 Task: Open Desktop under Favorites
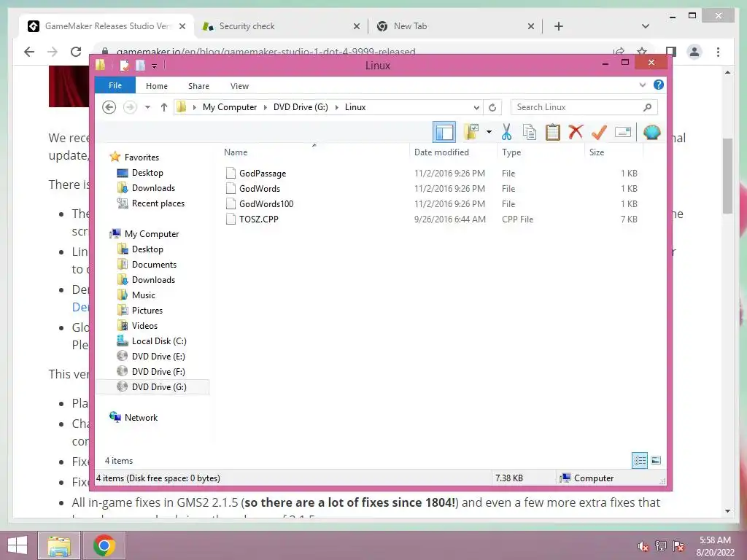[x=147, y=173]
